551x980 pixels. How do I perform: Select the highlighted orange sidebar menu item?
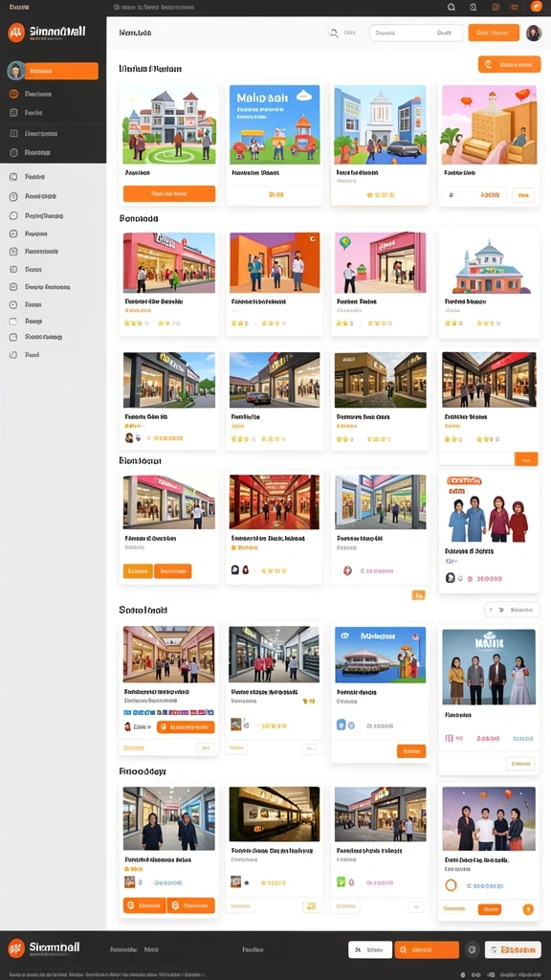[x=61, y=71]
